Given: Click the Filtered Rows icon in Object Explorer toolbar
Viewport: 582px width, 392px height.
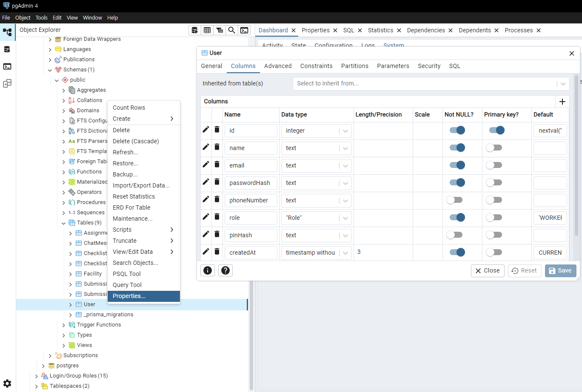Looking at the screenshot, I should pyautogui.click(x=220, y=30).
